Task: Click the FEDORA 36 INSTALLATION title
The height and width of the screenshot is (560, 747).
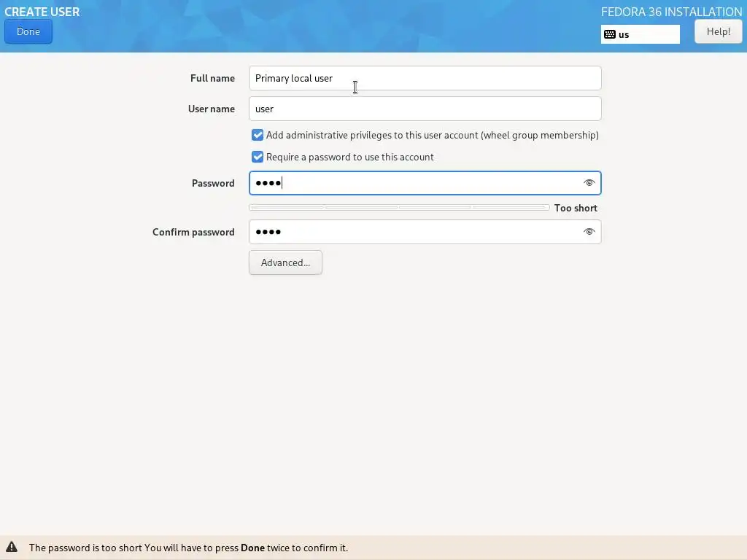Action: point(671,12)
